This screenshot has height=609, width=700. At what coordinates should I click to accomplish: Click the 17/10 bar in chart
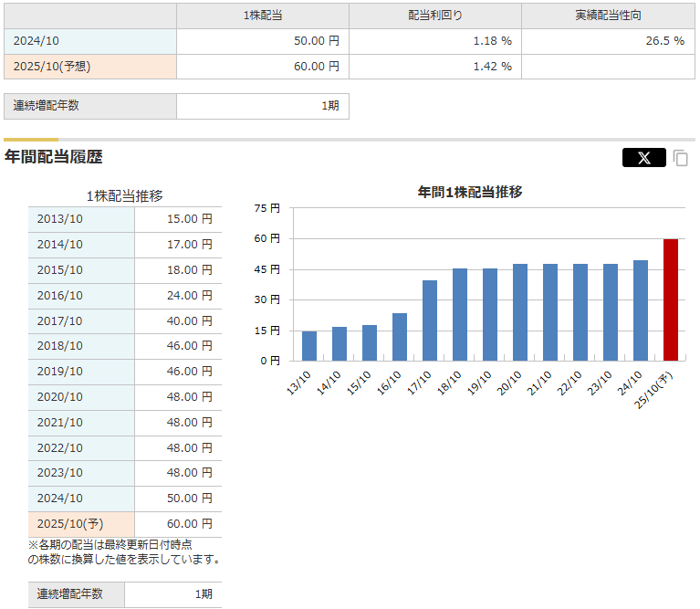[x=430, y=320]
